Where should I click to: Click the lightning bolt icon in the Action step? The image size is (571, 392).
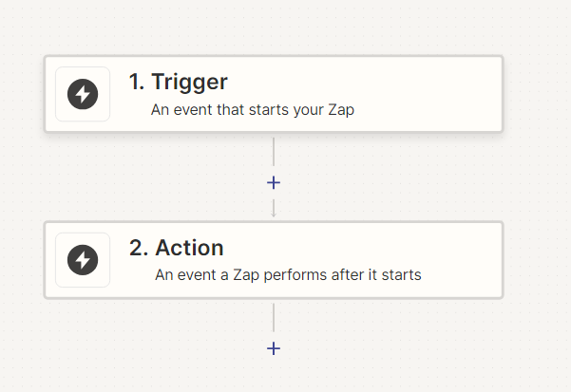click(x=83, y=260)
